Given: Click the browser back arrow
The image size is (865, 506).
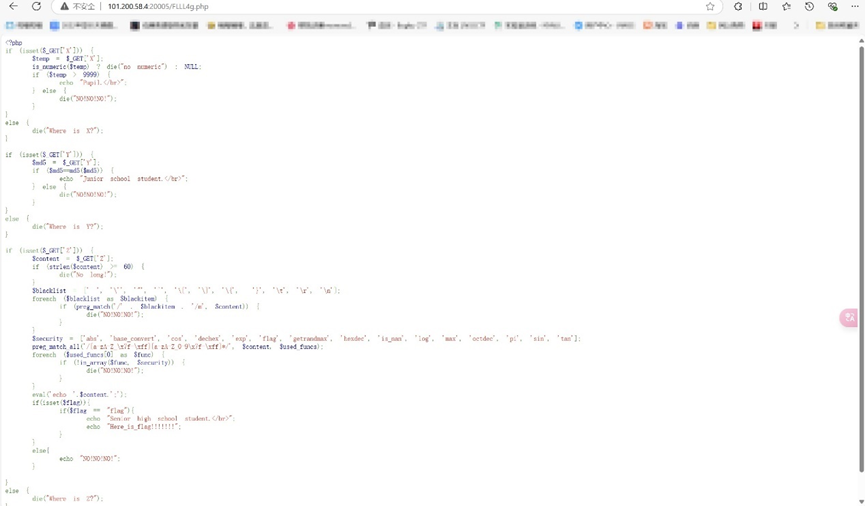Looking at the screenshot, I should click(x=13, y=6).
